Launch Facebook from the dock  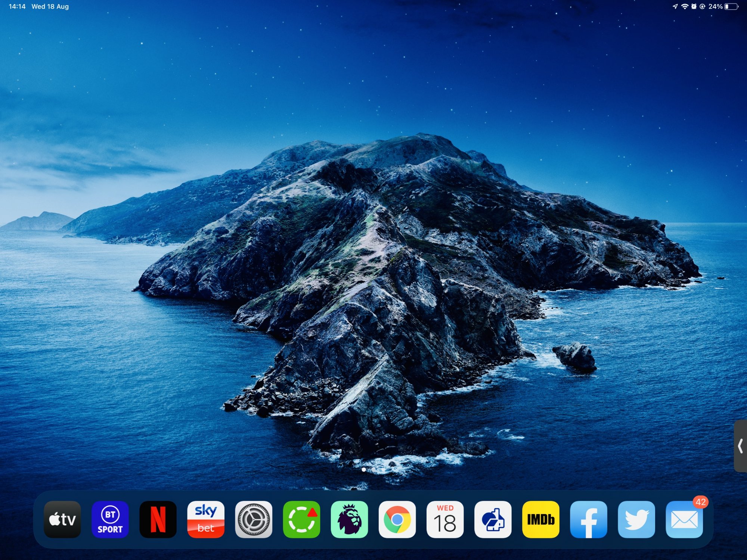588,519
